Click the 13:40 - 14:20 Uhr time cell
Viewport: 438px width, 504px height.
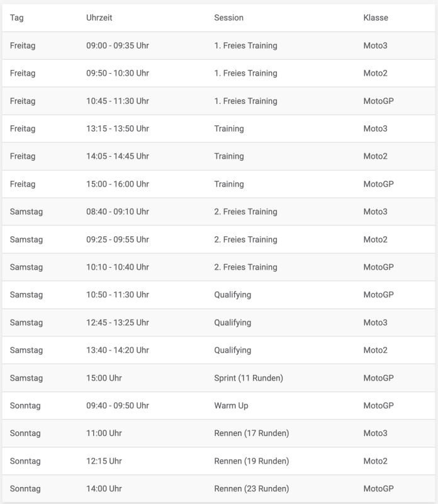point(118,350)
